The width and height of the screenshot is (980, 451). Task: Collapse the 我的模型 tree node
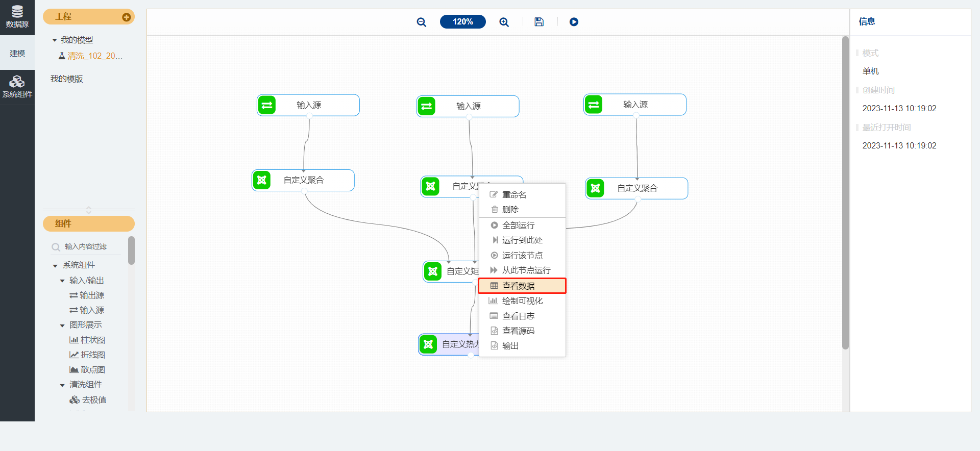click(x=55, y=40)
